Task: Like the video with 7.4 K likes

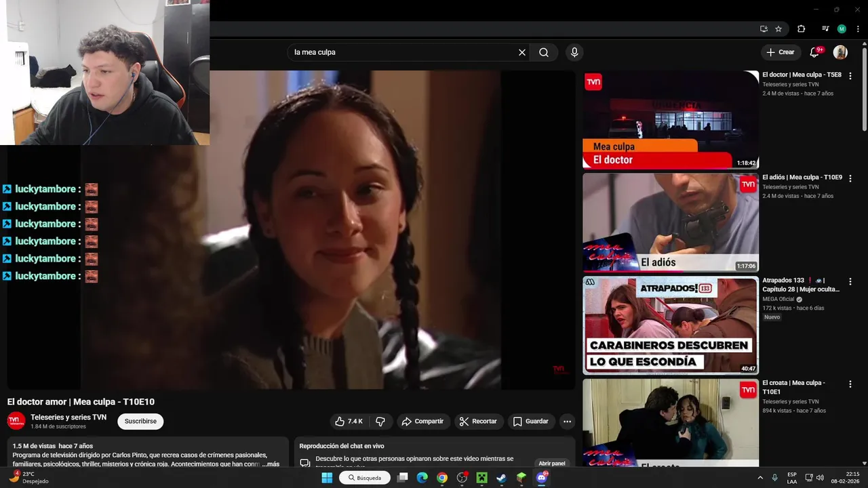Action: tap(349, 422)
